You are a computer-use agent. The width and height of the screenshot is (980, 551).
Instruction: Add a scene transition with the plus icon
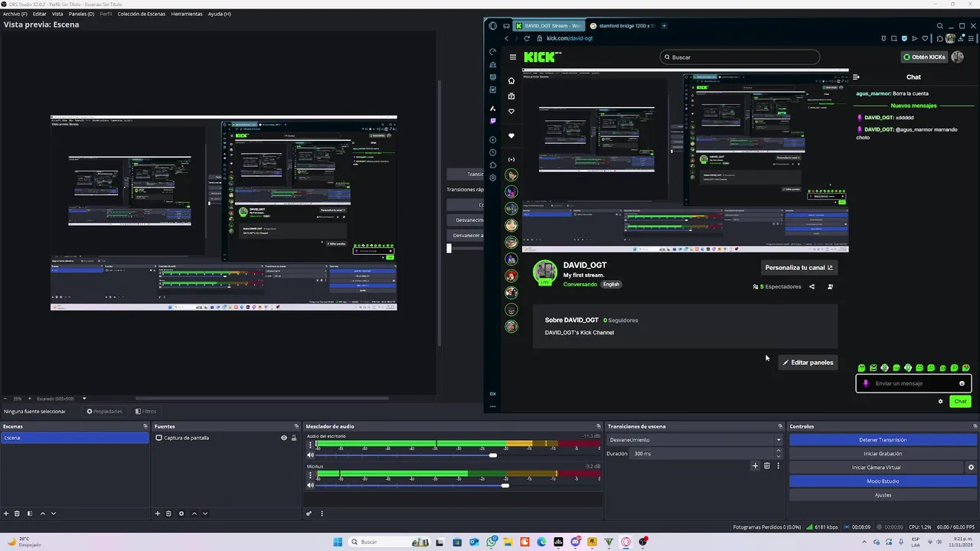tap(755, 465)
